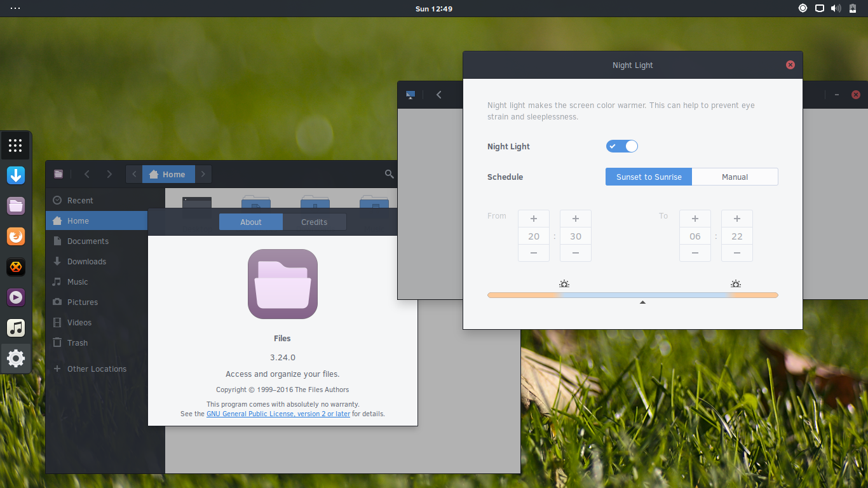Increase From minutes value
This screenshot has width=868, height=488.
tap(576, 219)
